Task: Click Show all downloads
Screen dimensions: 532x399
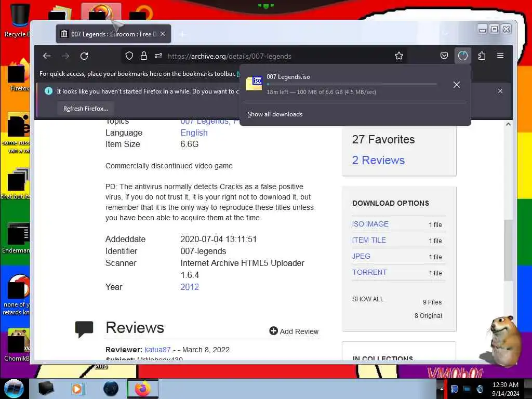Action: click(x=275, y=114)
